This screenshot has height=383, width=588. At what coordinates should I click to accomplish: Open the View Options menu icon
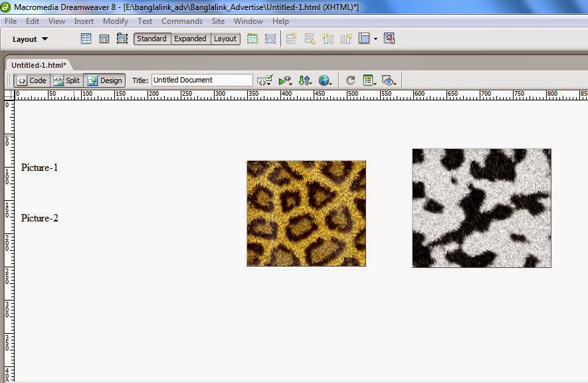[370, 80]
